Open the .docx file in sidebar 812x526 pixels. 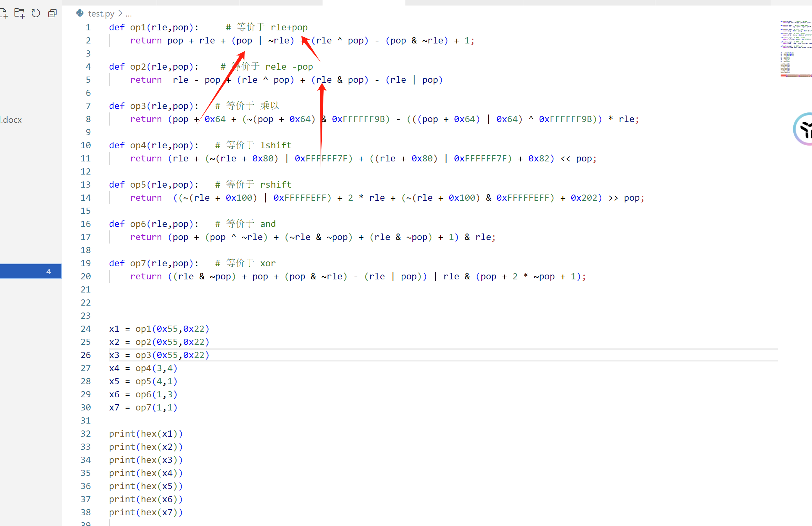(x=11, y=120)
